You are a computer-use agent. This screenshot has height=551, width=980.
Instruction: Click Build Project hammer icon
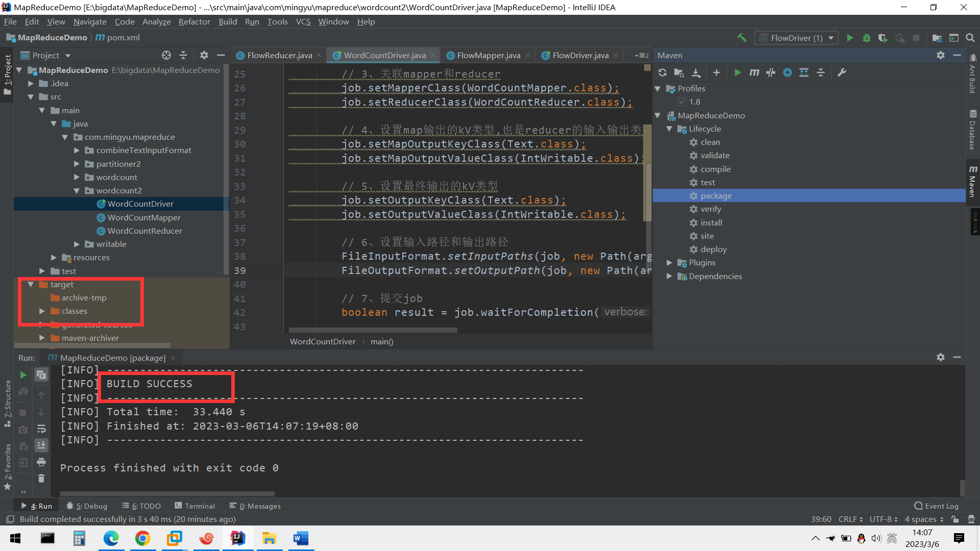tap(742, 38)
